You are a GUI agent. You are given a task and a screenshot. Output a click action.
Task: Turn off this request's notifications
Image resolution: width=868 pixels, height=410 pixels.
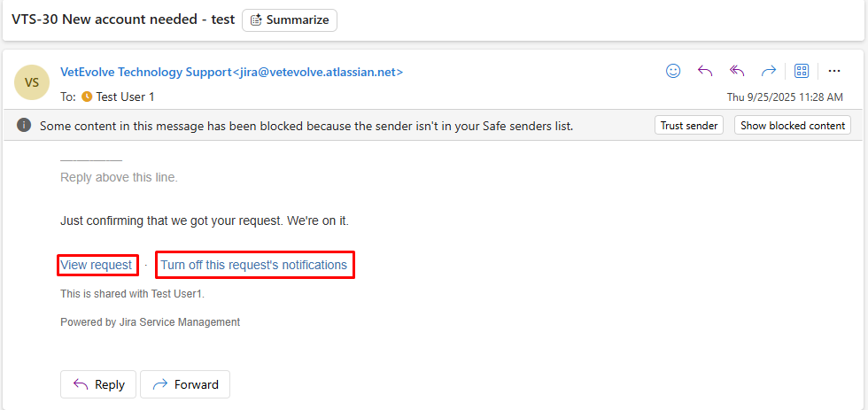point(254,265)
